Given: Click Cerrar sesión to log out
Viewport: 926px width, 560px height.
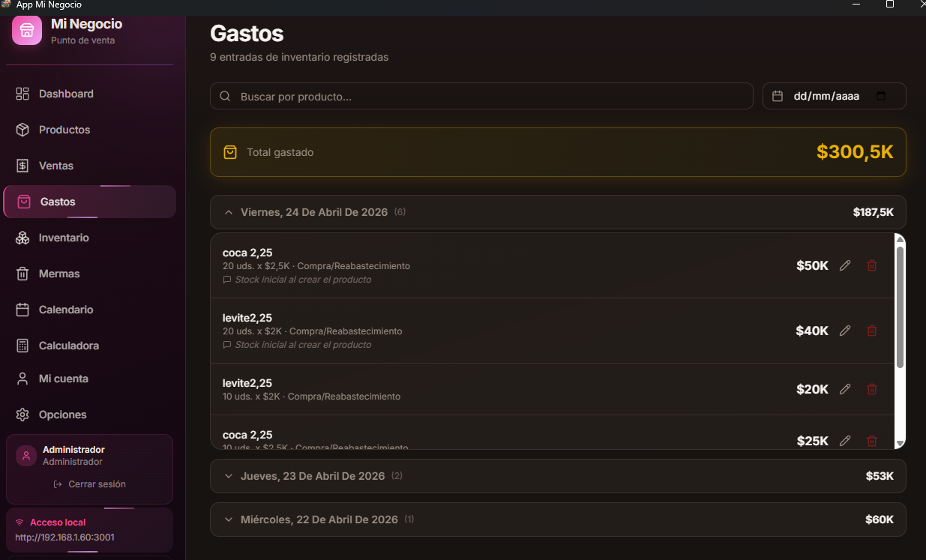Looking at the screenshot, I should pyautogui.click(x=90, y=484).
